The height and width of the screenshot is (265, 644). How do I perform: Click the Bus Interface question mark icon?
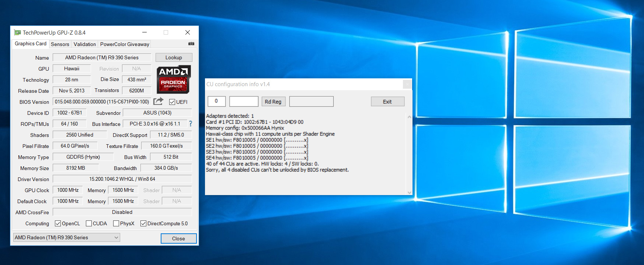(190, 124)
